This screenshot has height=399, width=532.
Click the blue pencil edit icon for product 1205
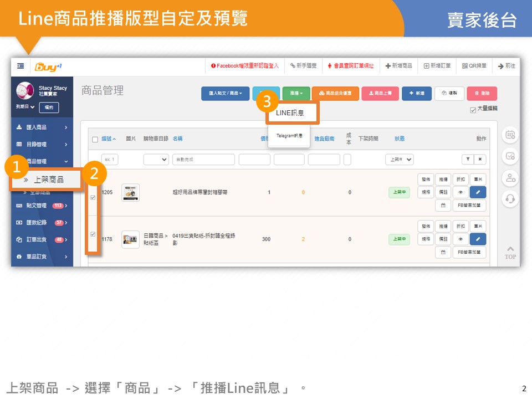click(477, 192)
